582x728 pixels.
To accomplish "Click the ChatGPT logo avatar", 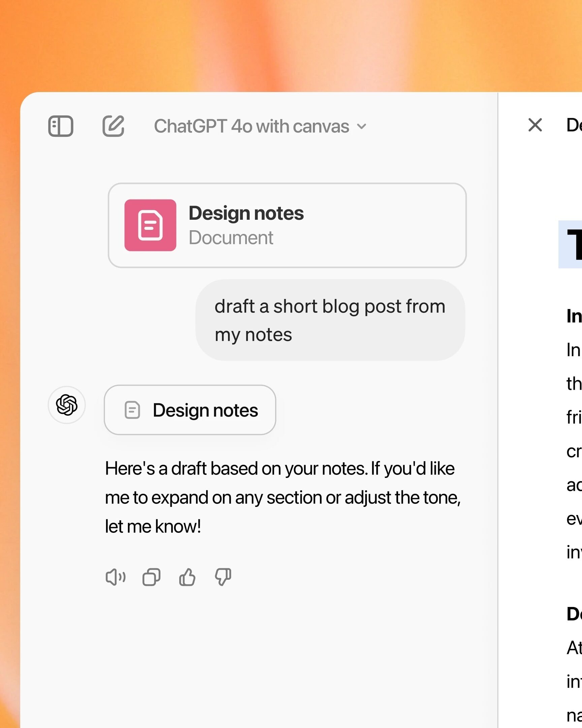I will click(x=67, y=404).
